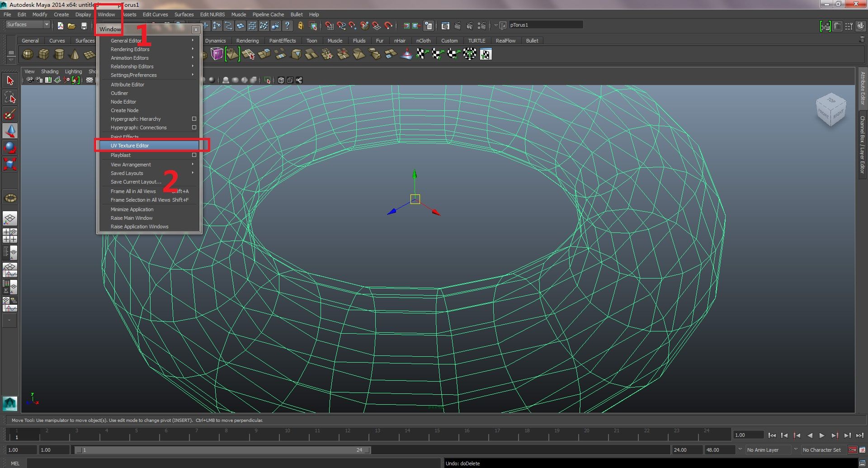The width and height of the screenshot is (868, 468).
Task: Open the Surfaces menu set dropdown
Action: point(27,25)
